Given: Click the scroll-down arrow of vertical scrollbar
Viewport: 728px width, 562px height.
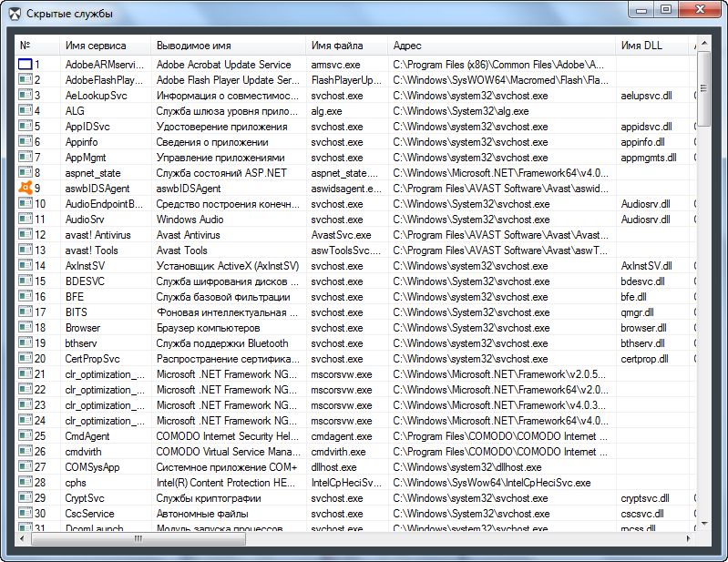Looking at the screenshot, I should point(703,523).
